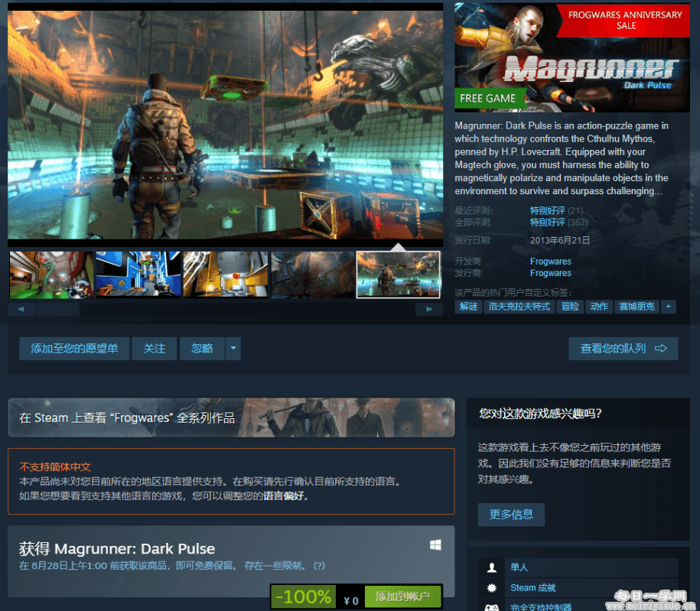
Task: Open 查看您的队列 queue button
Action: pyautogui.click(x=623, y=348)
